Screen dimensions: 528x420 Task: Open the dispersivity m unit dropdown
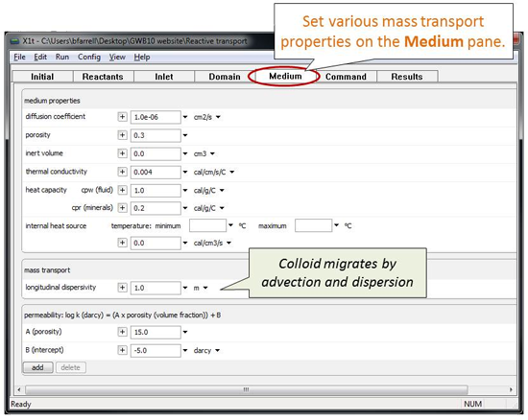point(205,288)
